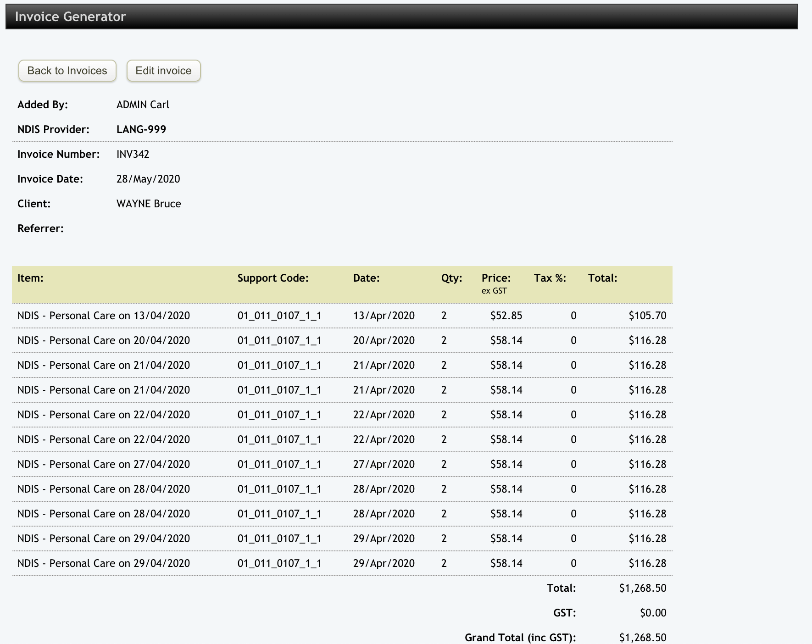Click the Invoice Generator title bar
This screenshot has width=812, height=644.
tap(71, 17)
